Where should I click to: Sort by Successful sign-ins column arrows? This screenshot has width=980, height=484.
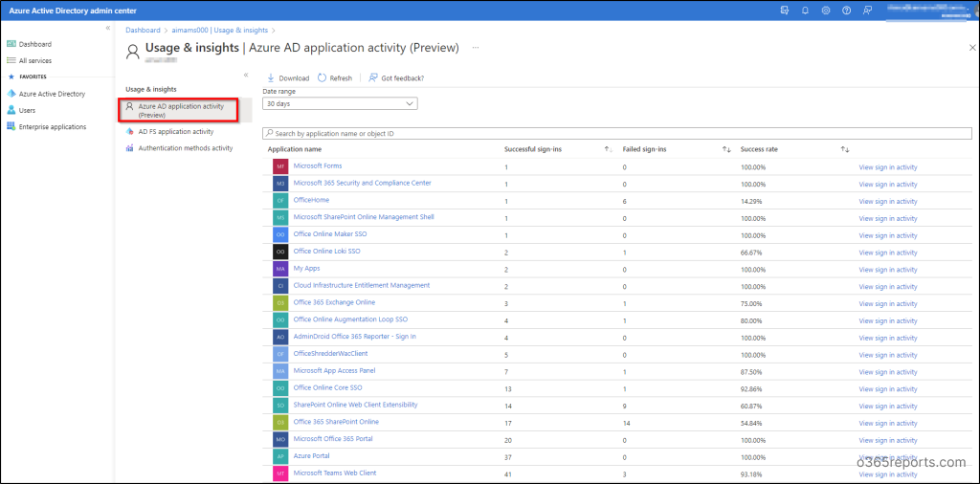point(608,150)
